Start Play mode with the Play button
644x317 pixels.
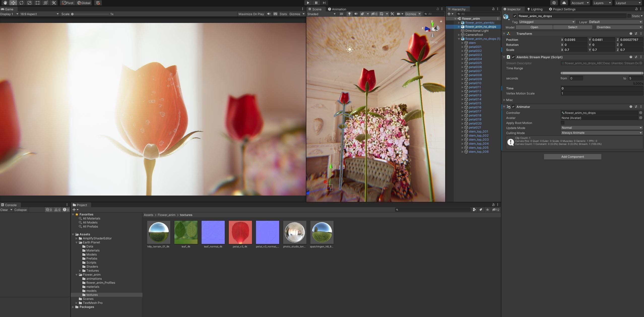[308, 3]
